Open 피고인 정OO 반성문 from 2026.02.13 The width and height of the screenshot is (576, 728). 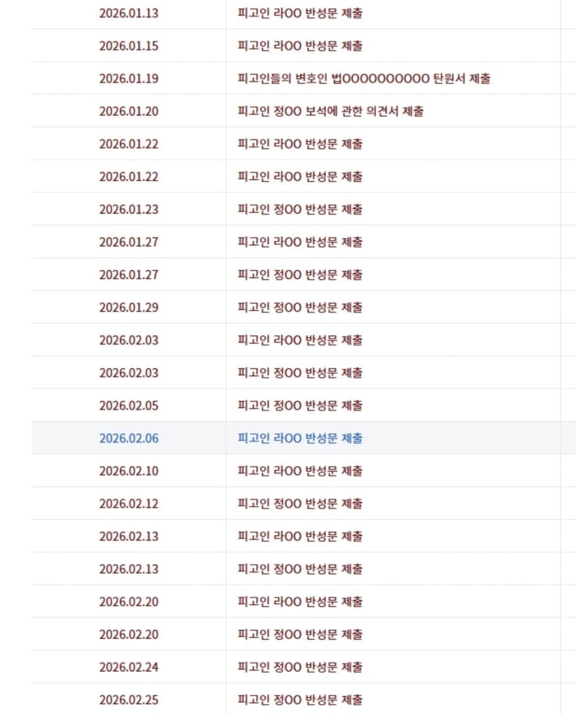tap(300, 569)
